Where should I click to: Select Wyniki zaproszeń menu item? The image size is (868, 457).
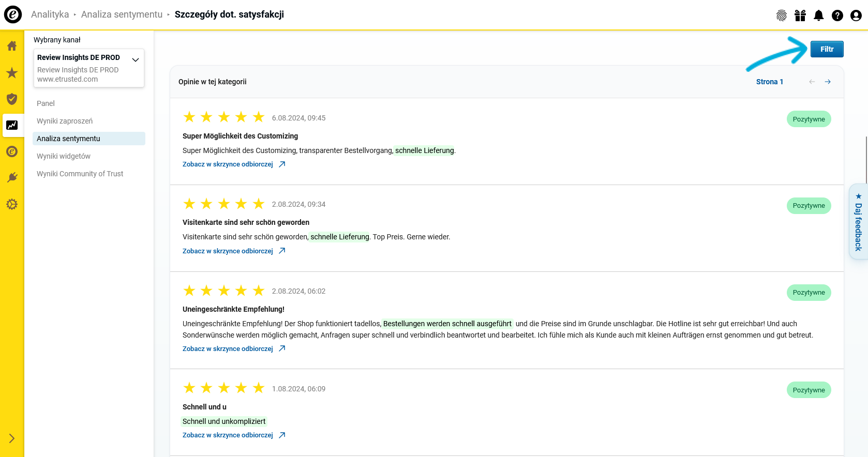65,121
